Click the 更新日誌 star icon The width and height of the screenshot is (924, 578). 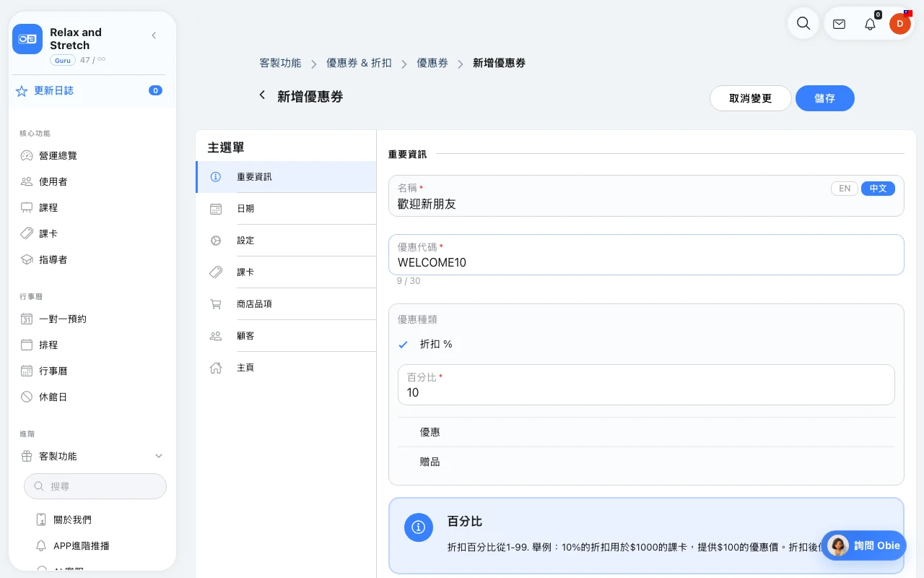pyautogui.click(x=22, y=91)
